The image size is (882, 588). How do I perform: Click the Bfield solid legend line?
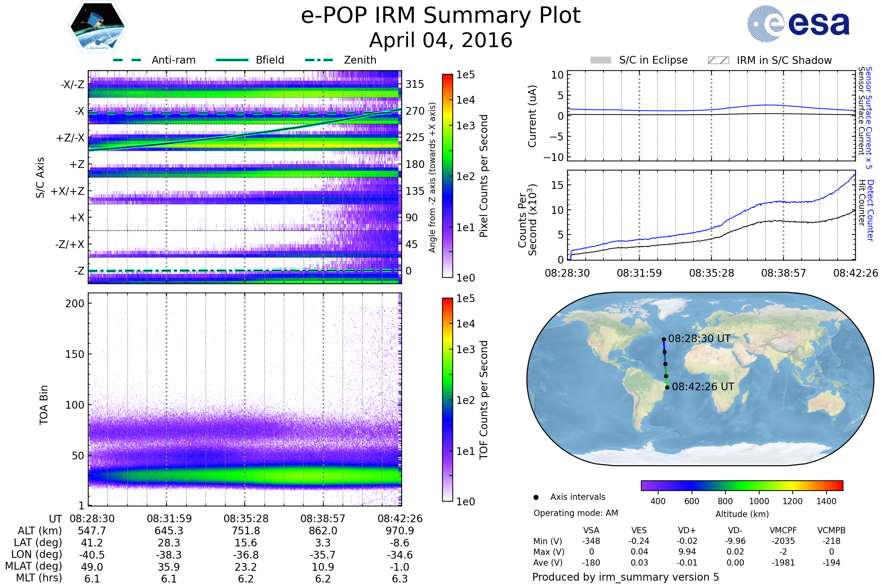pyautogui.click(x=232, y=60)
